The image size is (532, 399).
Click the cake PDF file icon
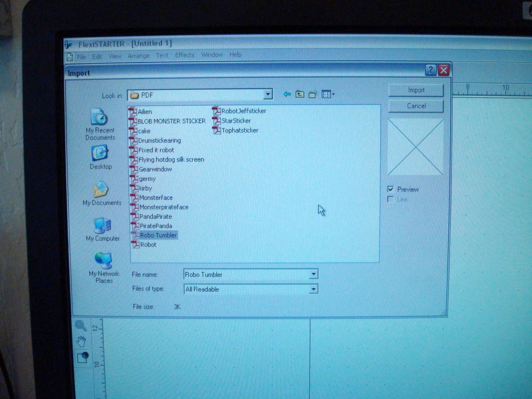[133, 130]
